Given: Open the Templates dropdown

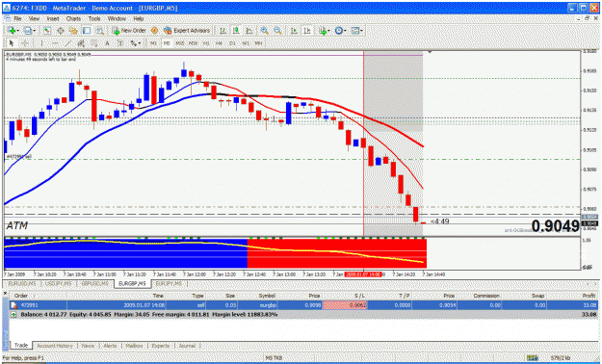Looking at the screenshot, I should (357, 31).
